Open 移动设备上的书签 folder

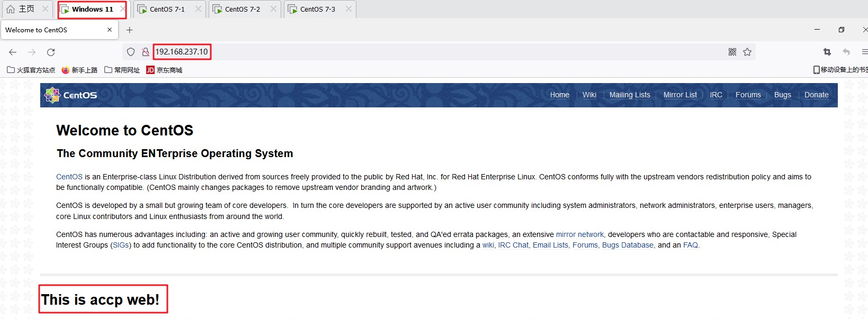click(840, 70)
